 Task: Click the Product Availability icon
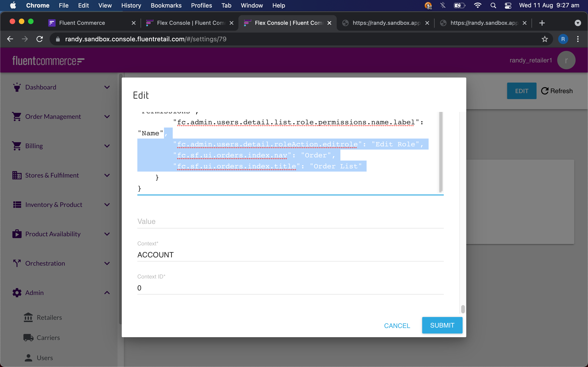pos(16,234)
